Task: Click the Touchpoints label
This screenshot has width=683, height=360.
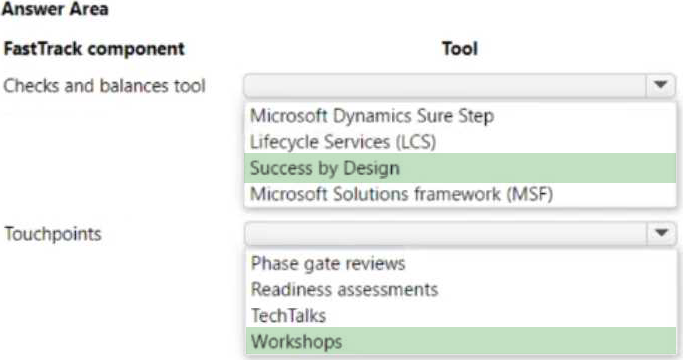Action: 53,234
